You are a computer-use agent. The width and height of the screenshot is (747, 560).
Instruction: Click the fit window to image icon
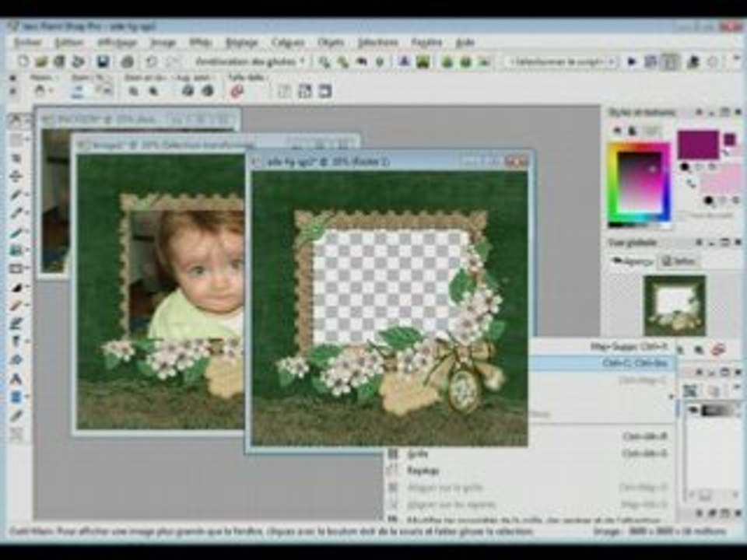pos(305,91)
